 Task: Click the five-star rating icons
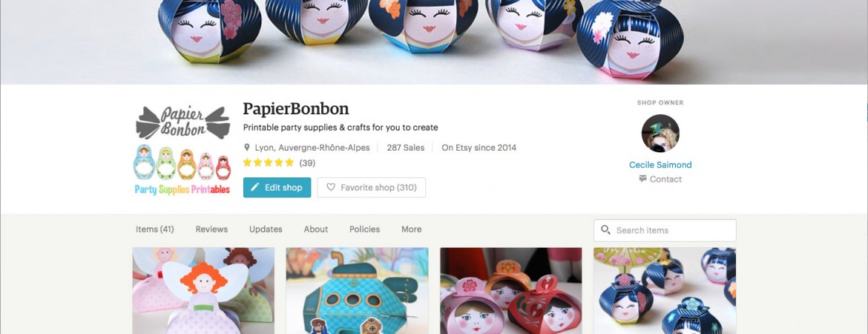point(269,163)
